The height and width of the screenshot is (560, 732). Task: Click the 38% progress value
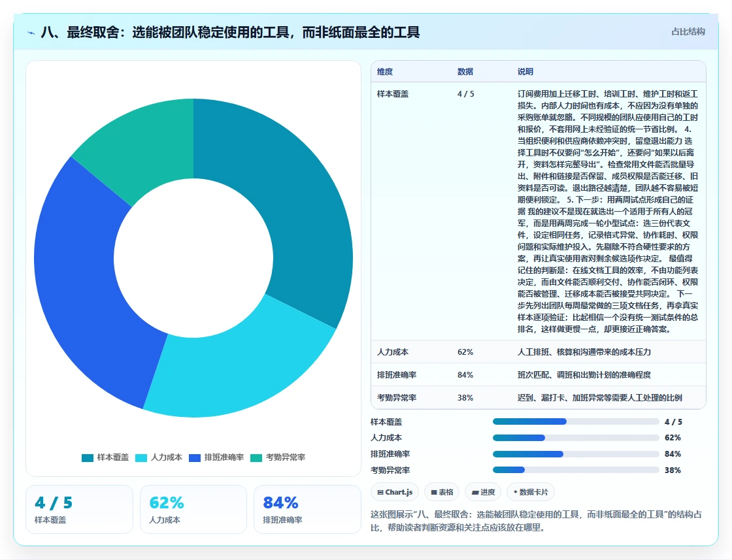point(673,470)
